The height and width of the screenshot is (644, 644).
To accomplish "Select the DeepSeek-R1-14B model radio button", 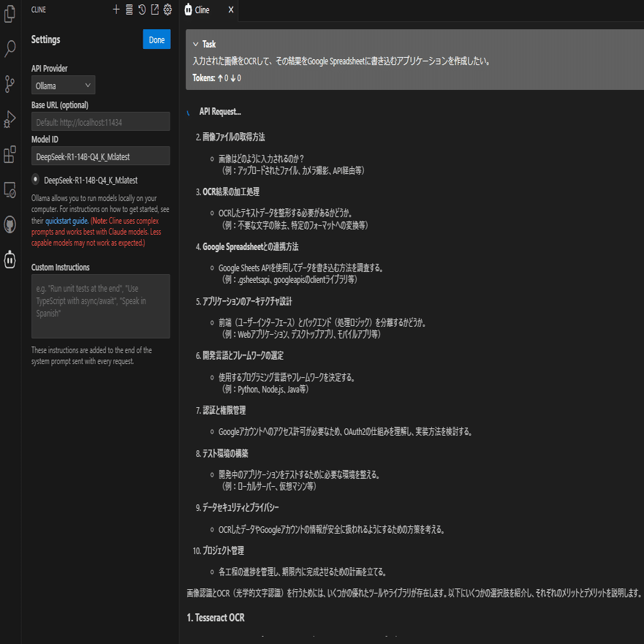I will pos(34,180).
